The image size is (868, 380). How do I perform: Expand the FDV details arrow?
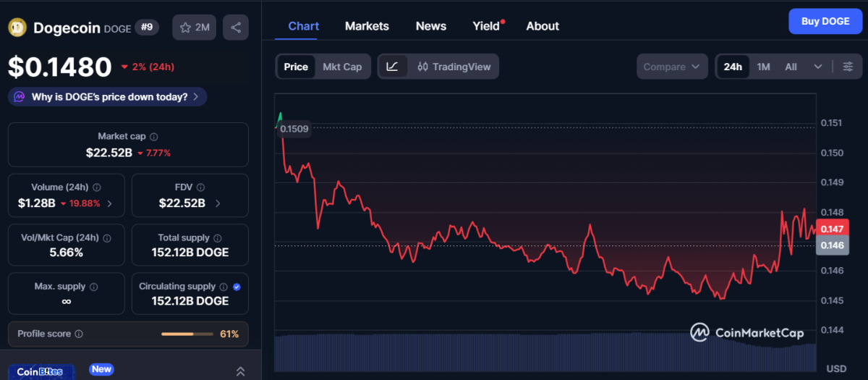(x=218, y=203)
